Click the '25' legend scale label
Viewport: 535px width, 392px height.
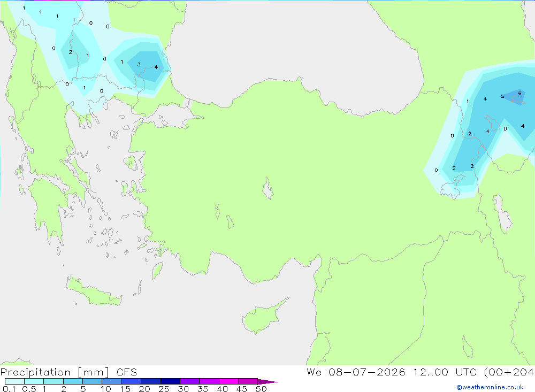coord(164,389)
